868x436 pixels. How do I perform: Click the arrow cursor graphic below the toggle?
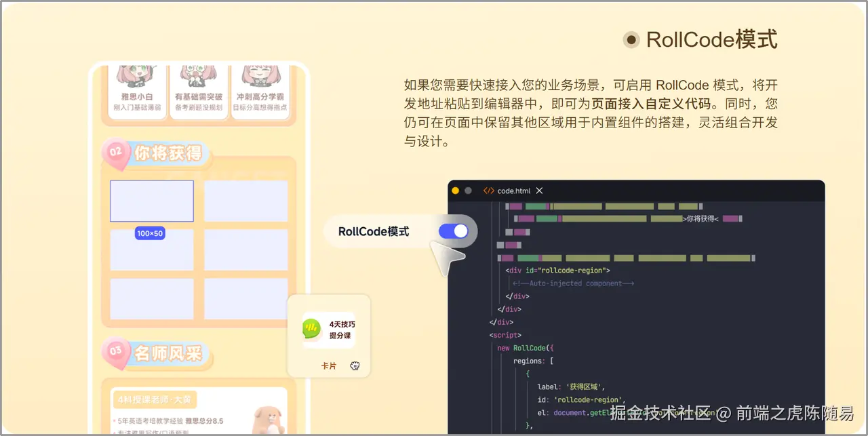(x=449, y=258)
